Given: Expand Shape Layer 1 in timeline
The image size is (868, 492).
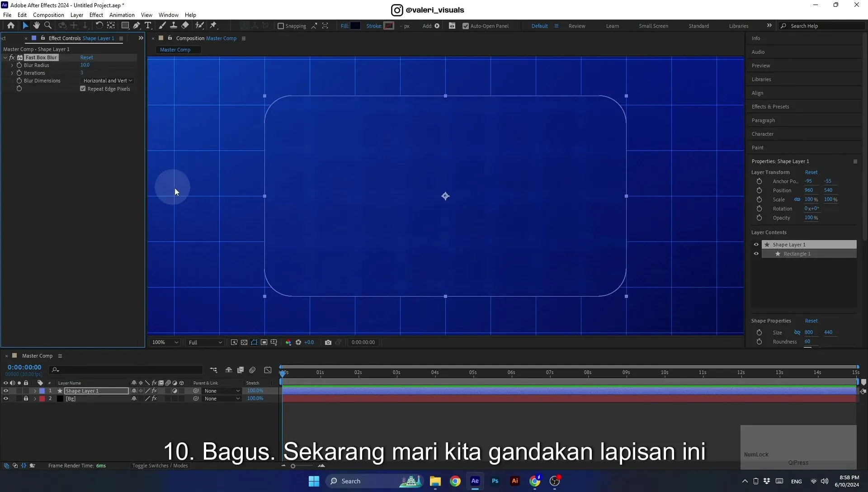Looking at the screenshot, I should pyautogui.click(x=35, y=391).
